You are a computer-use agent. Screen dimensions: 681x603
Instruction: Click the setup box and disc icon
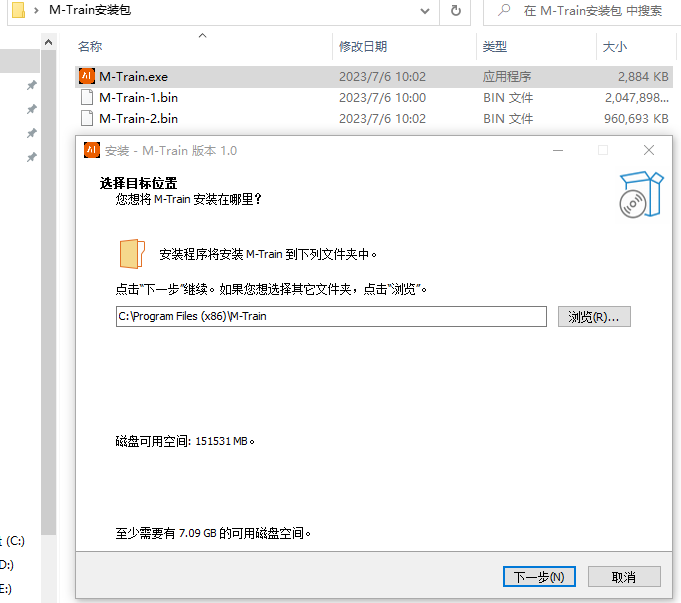(x=641, y=194)
